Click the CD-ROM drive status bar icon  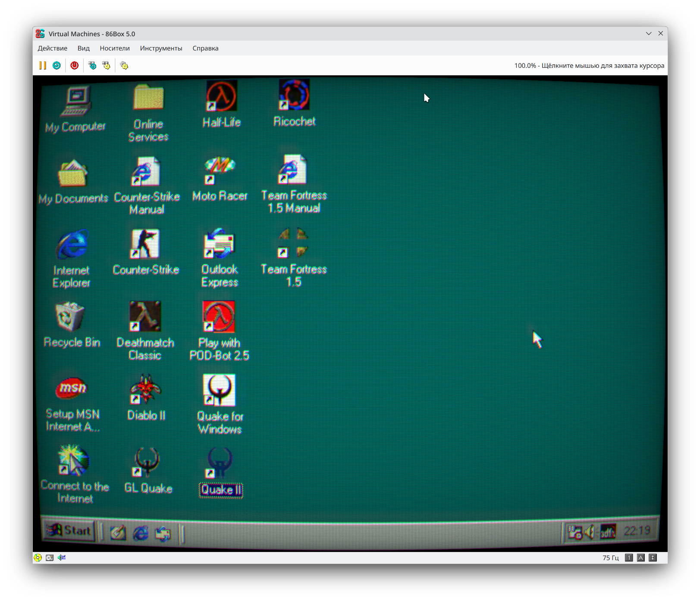[38, 558]
